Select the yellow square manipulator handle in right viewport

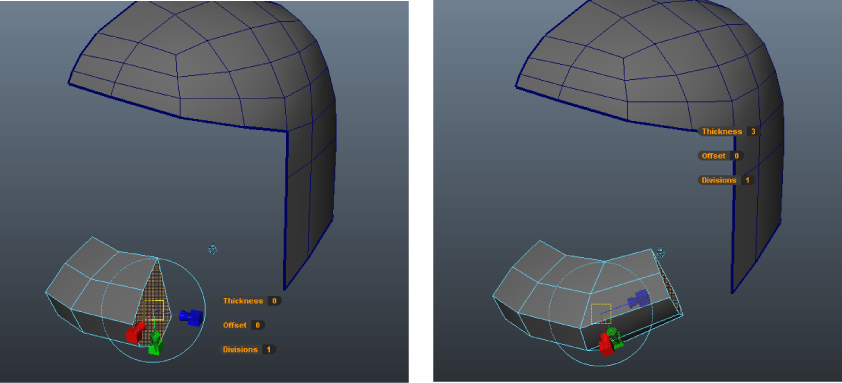point(601,314)
